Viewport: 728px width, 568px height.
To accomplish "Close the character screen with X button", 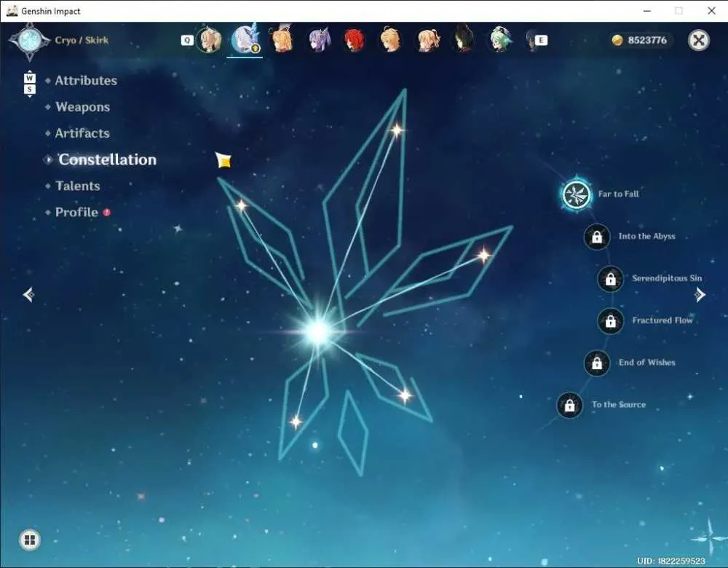I will [698, 40].
